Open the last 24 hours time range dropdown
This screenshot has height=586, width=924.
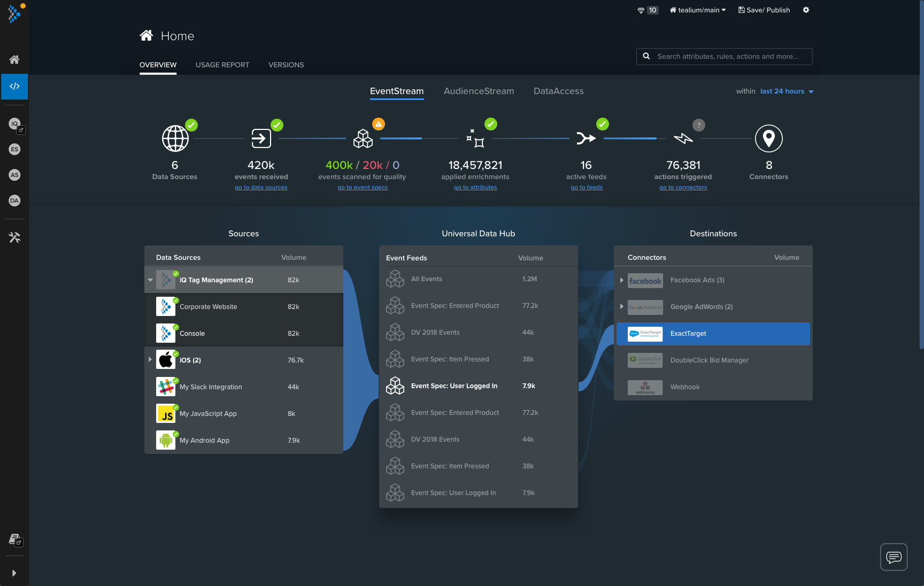click(x=787, y=91)
